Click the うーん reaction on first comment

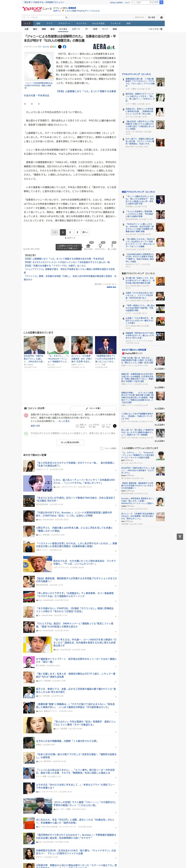pos(106,426)
